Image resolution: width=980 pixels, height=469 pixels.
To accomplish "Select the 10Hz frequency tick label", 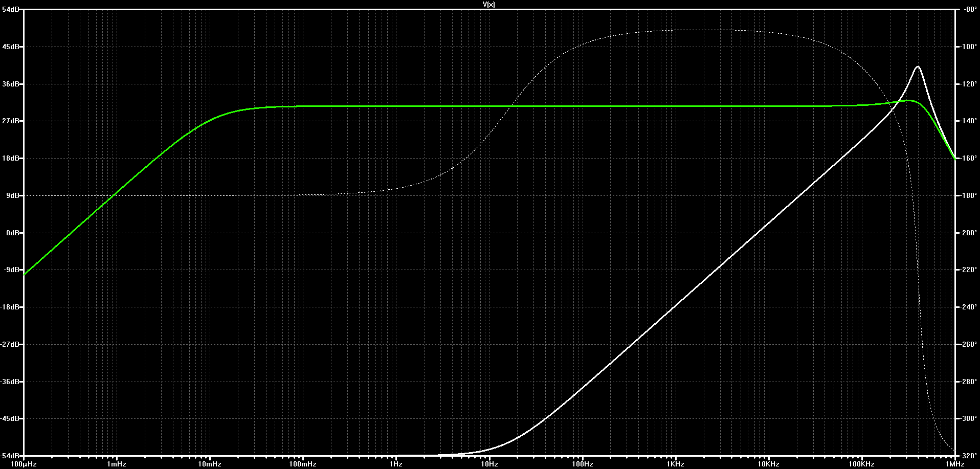I will point(489,464).
